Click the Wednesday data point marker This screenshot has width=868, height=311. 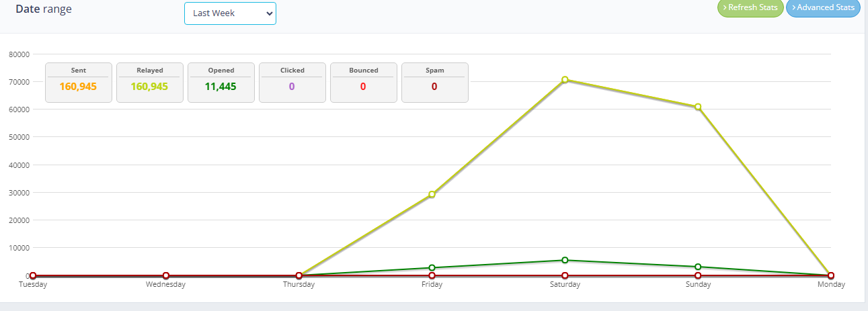(165, 275)
